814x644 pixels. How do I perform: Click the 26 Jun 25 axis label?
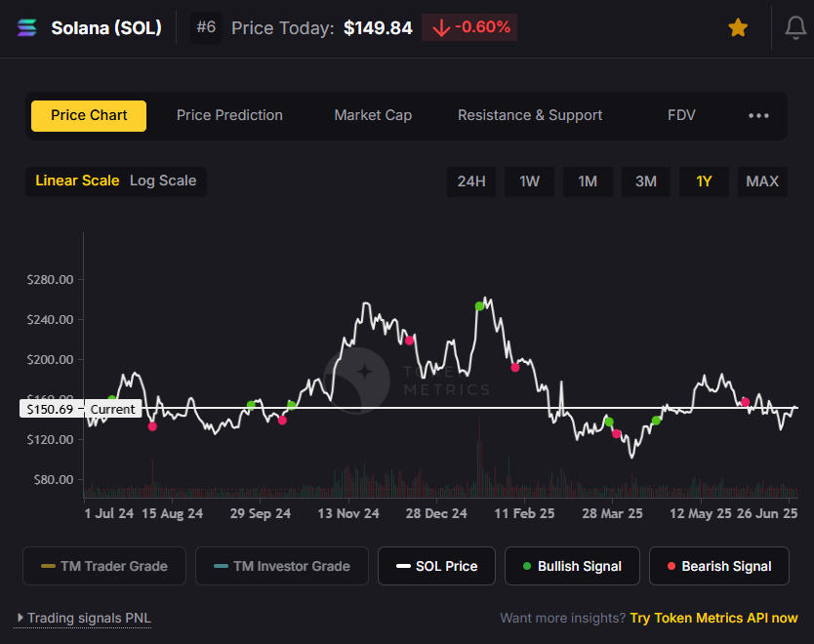coord(767,514)
